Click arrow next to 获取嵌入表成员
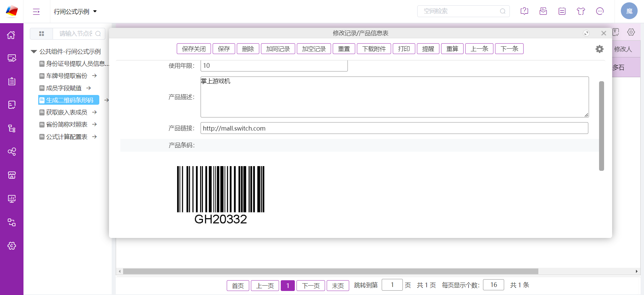 pyautogui.click(x=95, y=112)
